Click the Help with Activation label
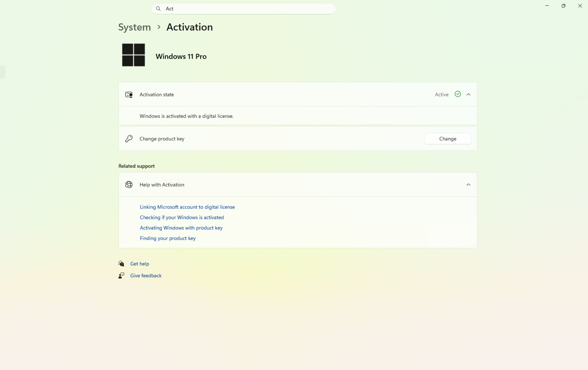 (x=162, y=185)
